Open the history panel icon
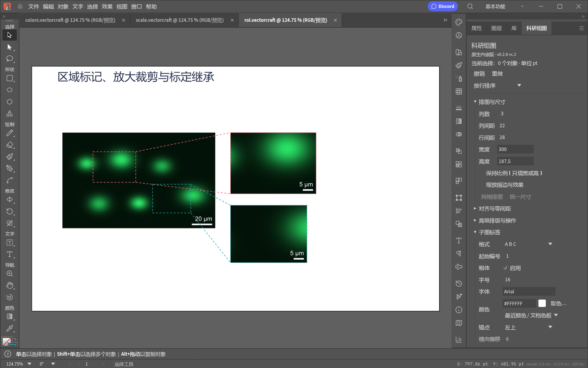The width and height of the screenshot is (588, 368). click(459, 283)
